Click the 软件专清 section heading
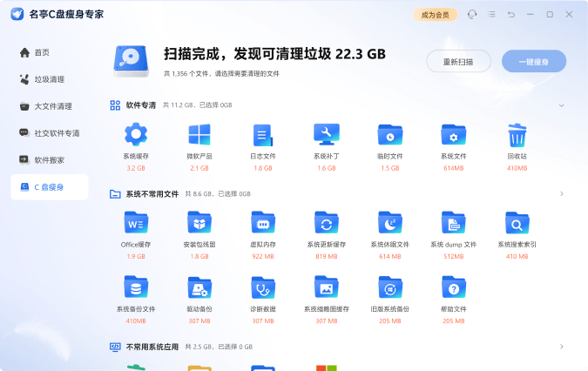588x371 pixels. tap(141, 105)
